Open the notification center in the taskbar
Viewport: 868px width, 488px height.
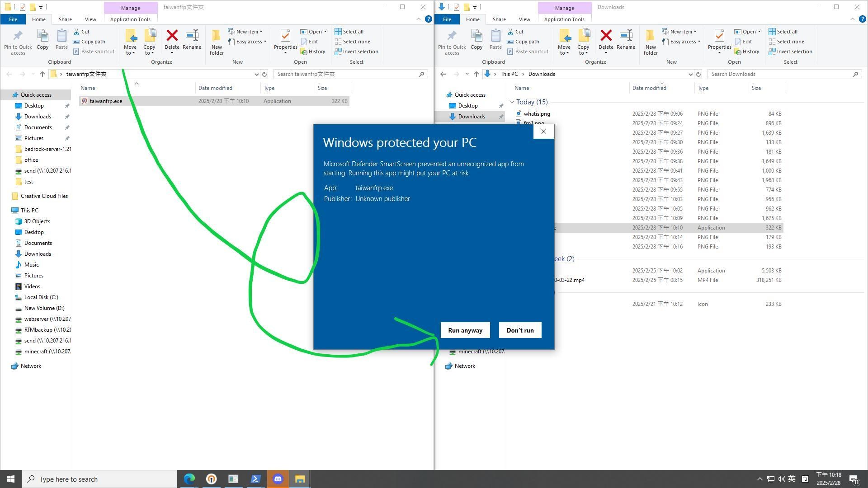854,479
